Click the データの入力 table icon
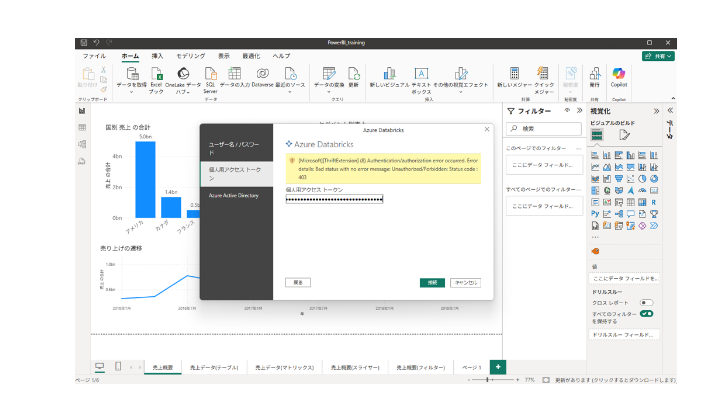This screenshot has height=417, width=713. coord(234,74)
